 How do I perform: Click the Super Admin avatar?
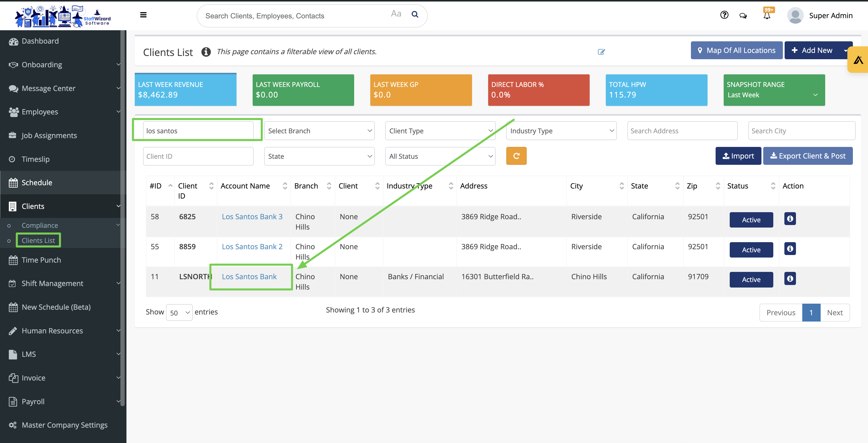(795, 16)
